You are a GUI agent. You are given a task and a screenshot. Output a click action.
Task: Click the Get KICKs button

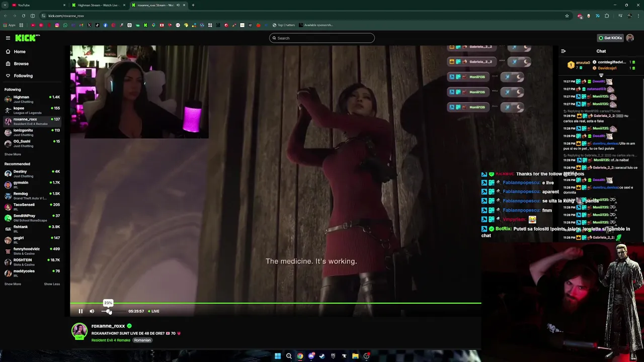(610, 38)
